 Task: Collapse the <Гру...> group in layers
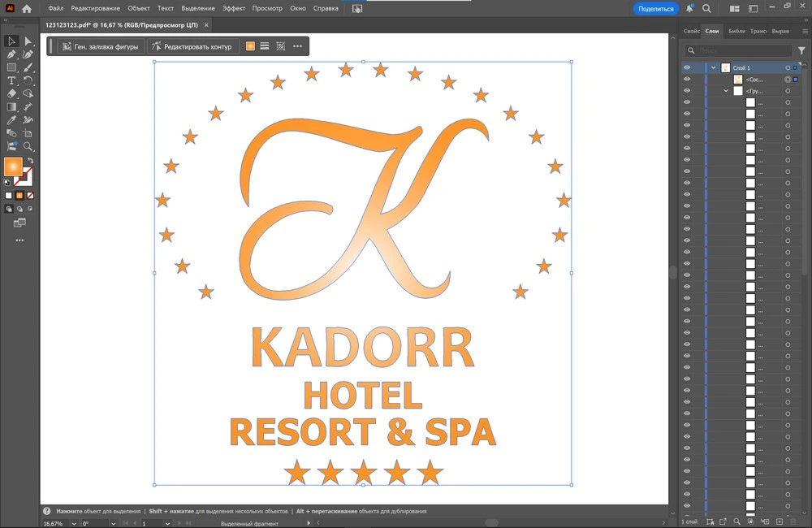[x=726, y=91]
